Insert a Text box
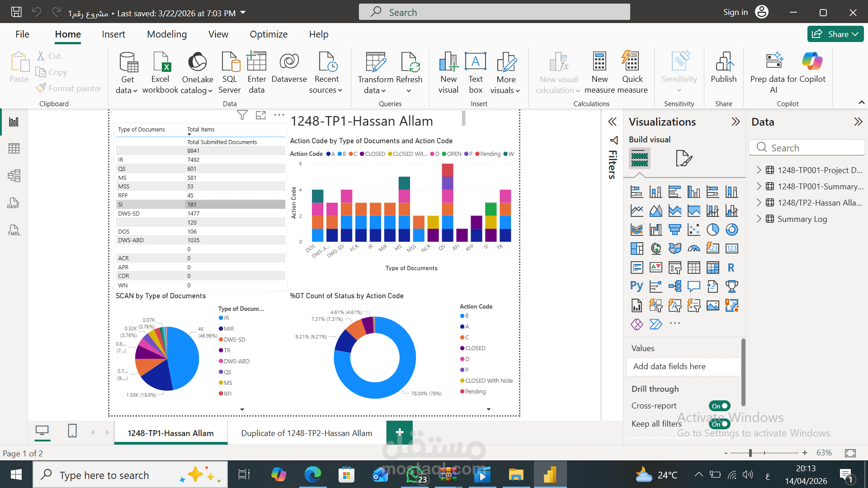 (x=476, y=72)
